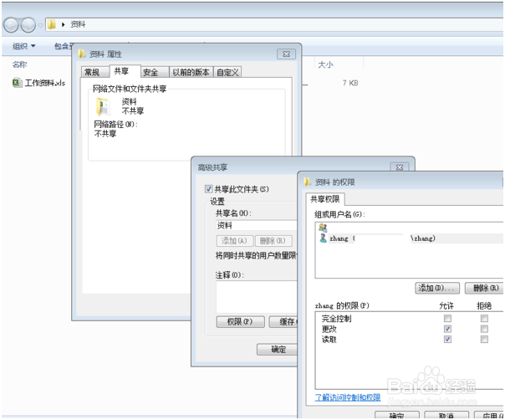Click the folder icon in 资料 属性 title
This screenshot has width=505, height=420.
[82, 54]
